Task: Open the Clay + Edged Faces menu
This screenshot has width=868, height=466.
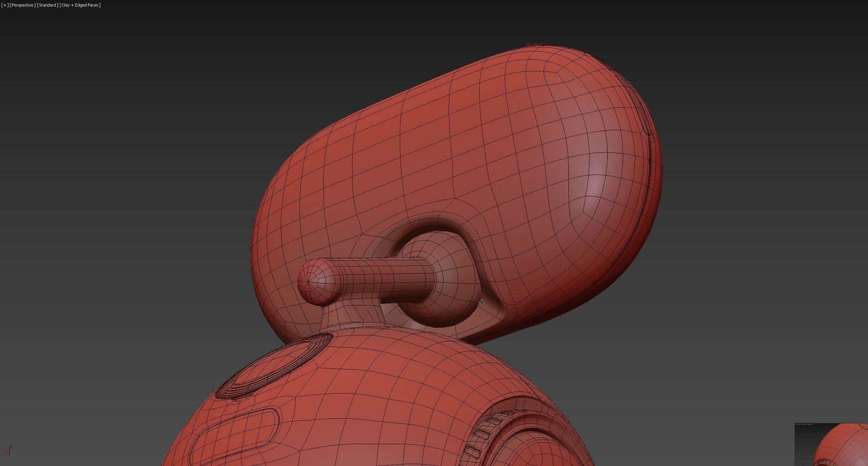Action: pos(80,5)
